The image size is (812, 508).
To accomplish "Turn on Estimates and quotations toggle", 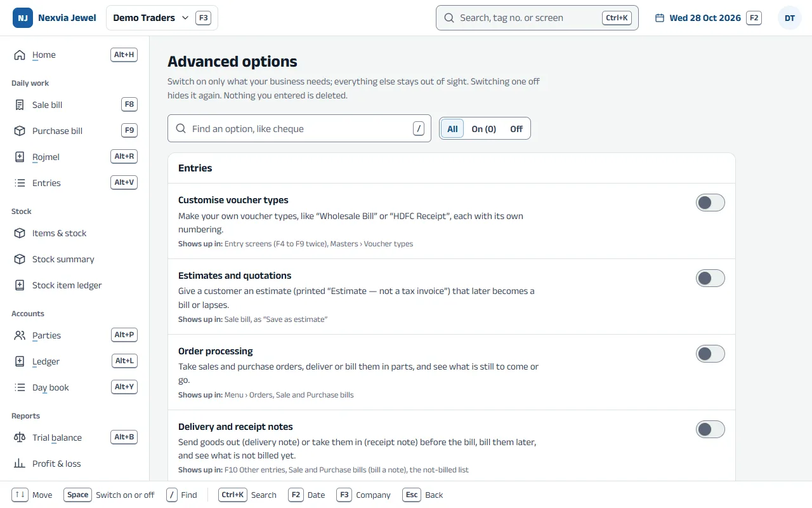I will pyautogui.click(x=710, y=278).
